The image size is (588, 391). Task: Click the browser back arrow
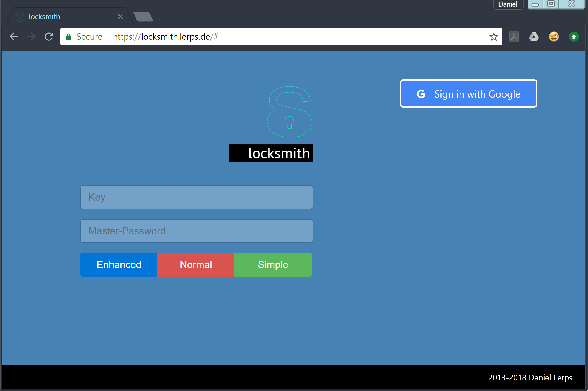pyautogui.click(x=14, y=37)
